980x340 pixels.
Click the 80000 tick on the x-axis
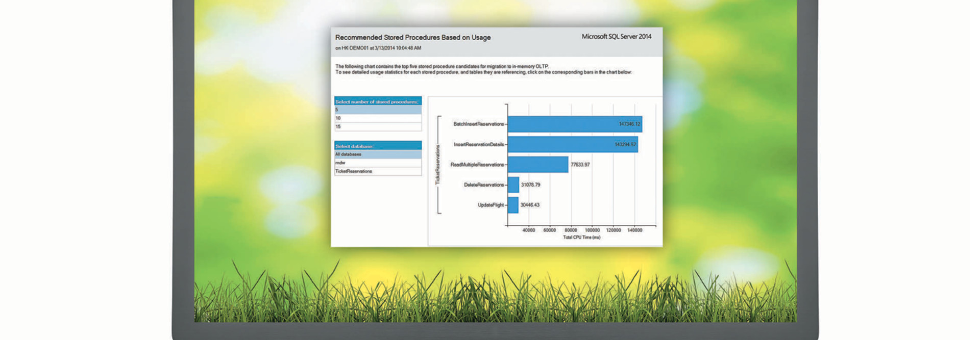tap(571, 230)
